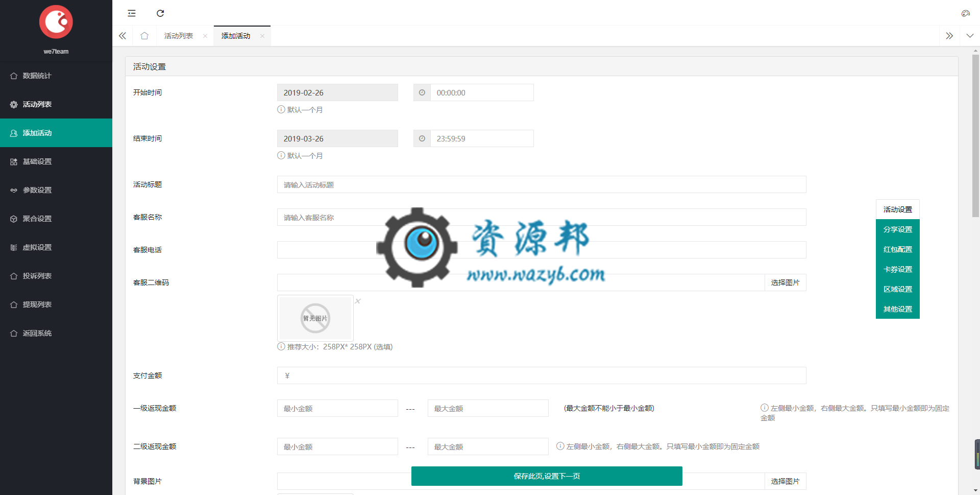Jump to 区域设置 in floating nav

[x=898, y=289]
